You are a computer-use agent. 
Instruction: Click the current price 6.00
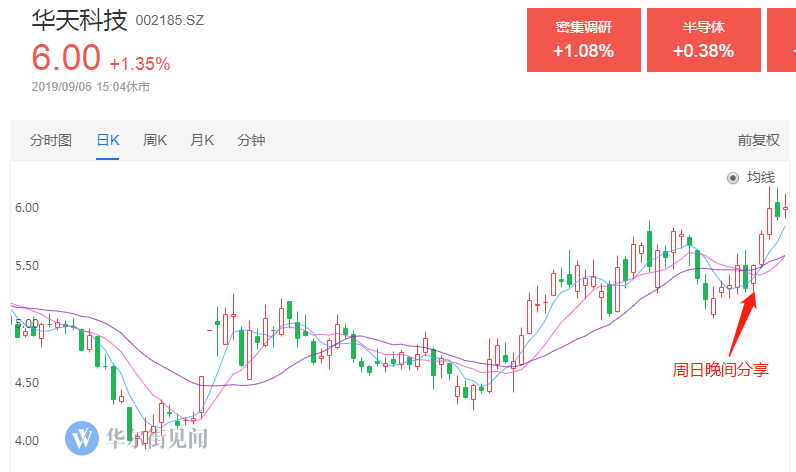[66, 57]
